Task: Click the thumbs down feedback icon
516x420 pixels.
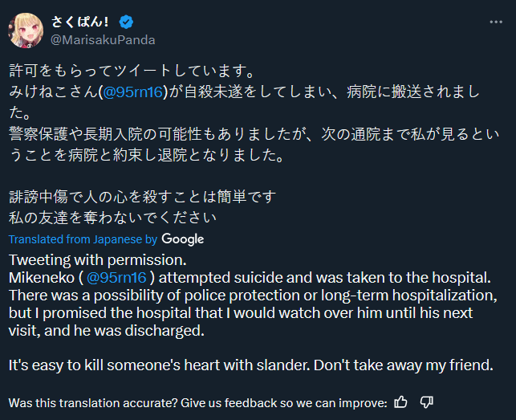Action: tap(426, 402)
